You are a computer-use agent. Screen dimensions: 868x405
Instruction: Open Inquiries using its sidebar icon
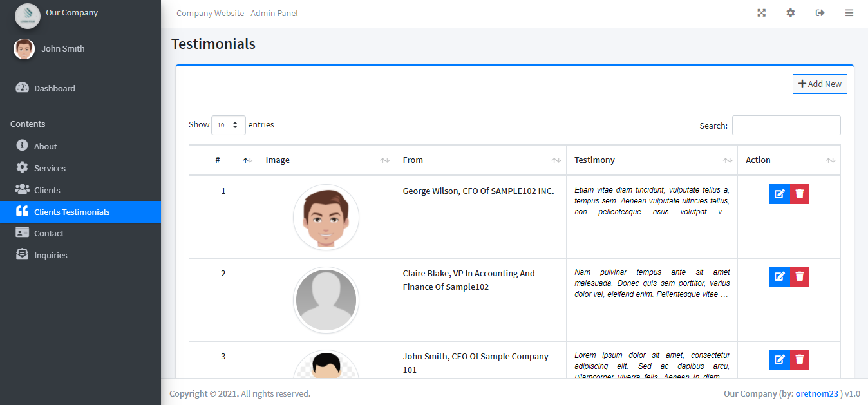coord(24,254)
